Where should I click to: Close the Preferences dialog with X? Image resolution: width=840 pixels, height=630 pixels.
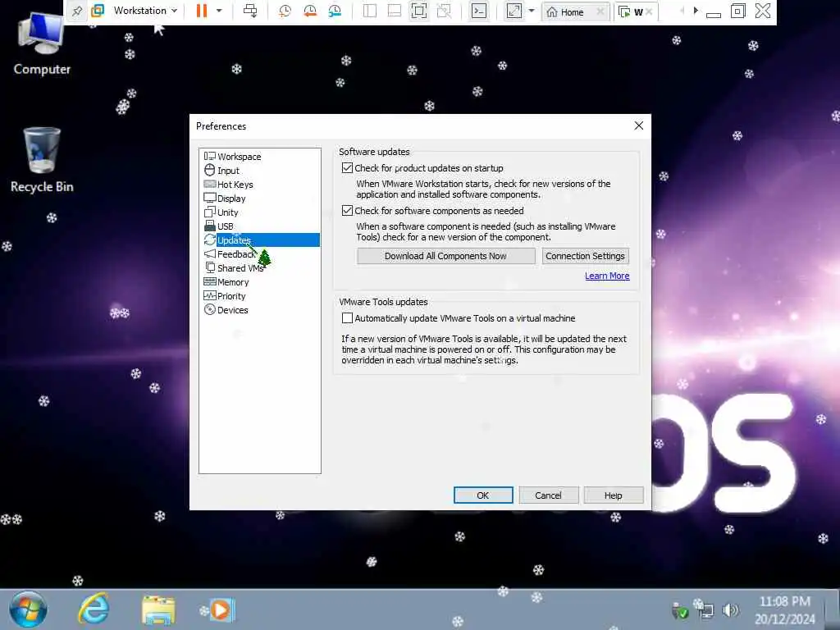click(638, 126)
